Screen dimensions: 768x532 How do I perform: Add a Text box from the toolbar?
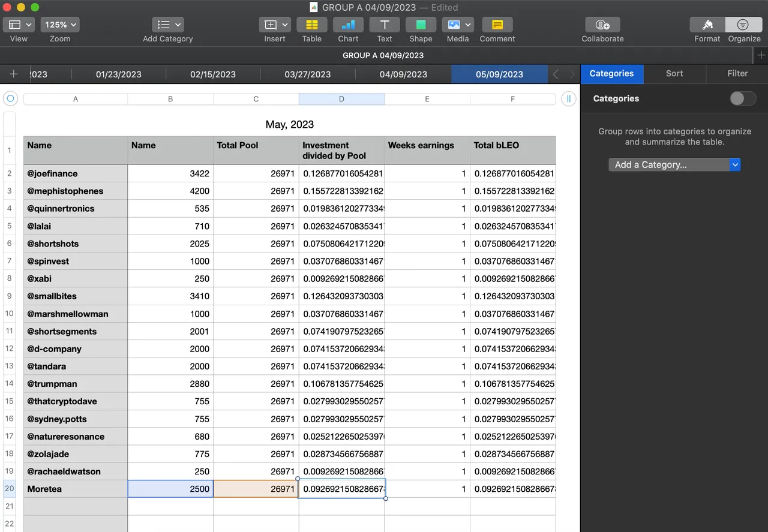[385, 25]
